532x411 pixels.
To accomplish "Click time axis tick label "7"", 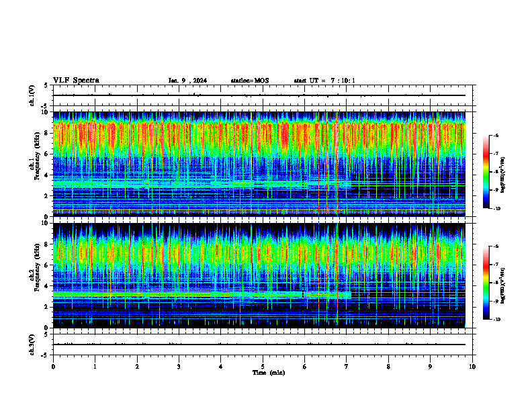I will pos(347,367).
